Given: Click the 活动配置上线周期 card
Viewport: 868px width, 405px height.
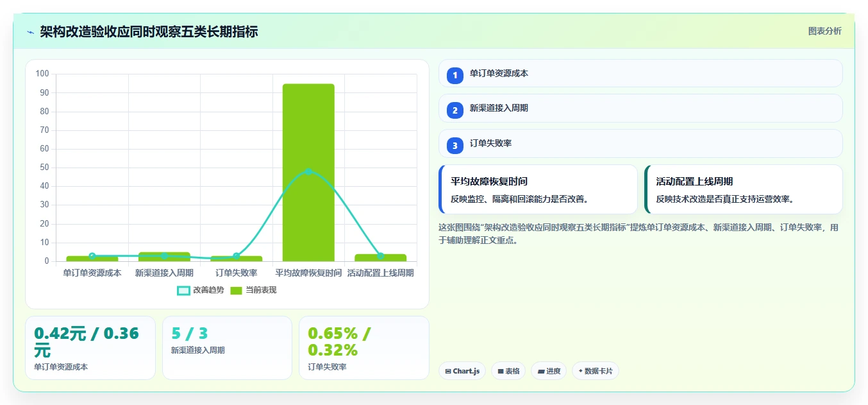Looking at the screenshot, I should click(743, 189).
